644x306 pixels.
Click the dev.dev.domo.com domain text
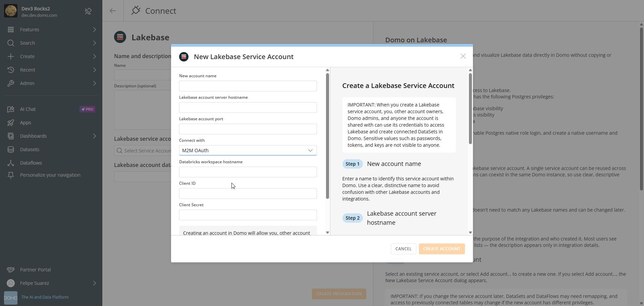point(39,15)
